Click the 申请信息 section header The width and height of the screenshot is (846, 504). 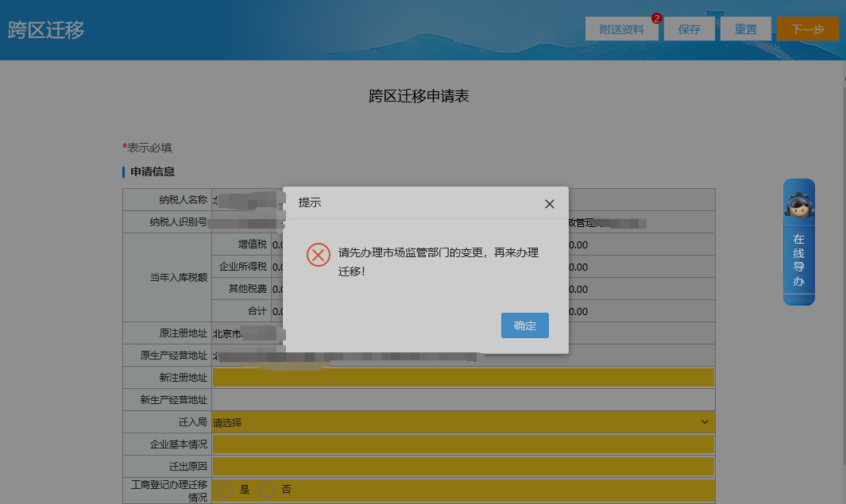(x=153, y=171)
